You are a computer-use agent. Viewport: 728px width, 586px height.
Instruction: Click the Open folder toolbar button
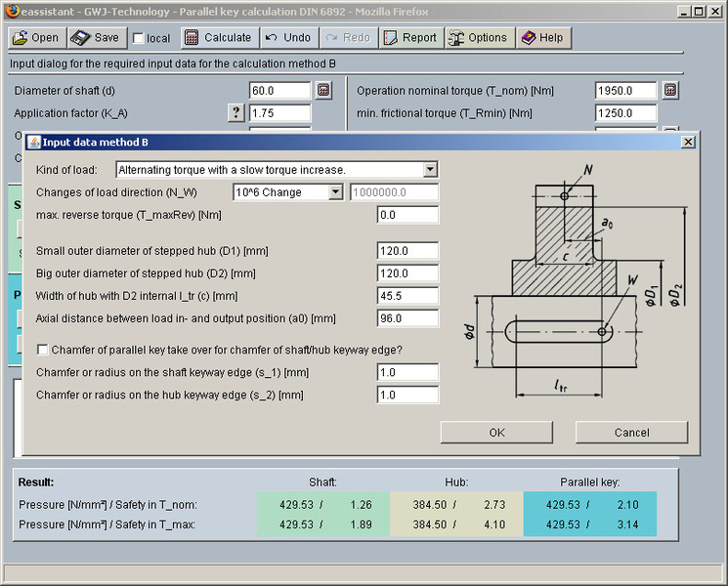point(36,38)
